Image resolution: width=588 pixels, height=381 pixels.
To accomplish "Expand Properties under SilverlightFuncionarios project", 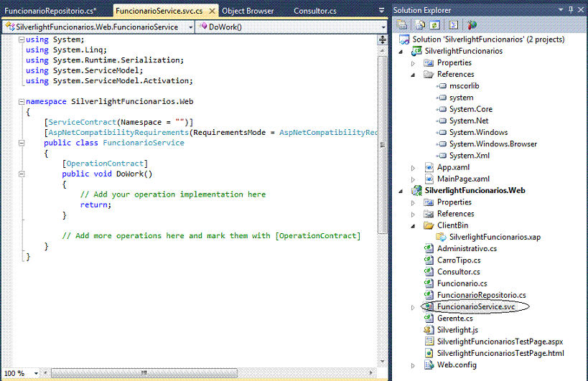I will point(413,63).
